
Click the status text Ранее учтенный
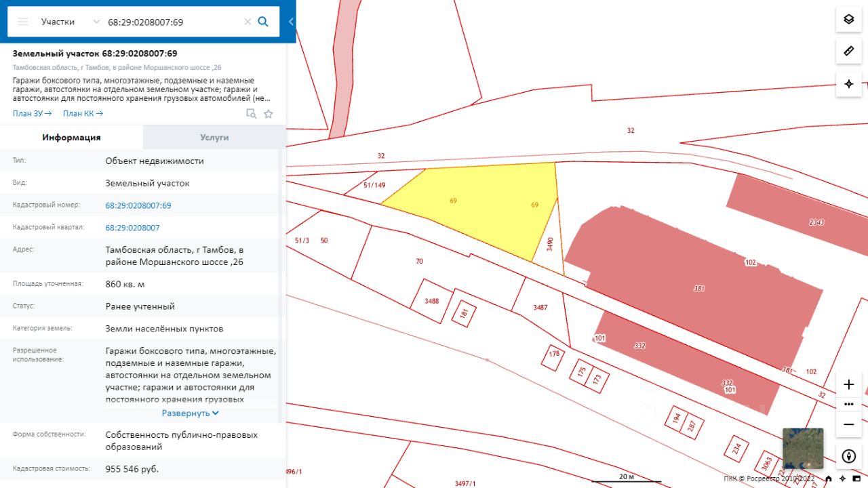tap(140, 306)
